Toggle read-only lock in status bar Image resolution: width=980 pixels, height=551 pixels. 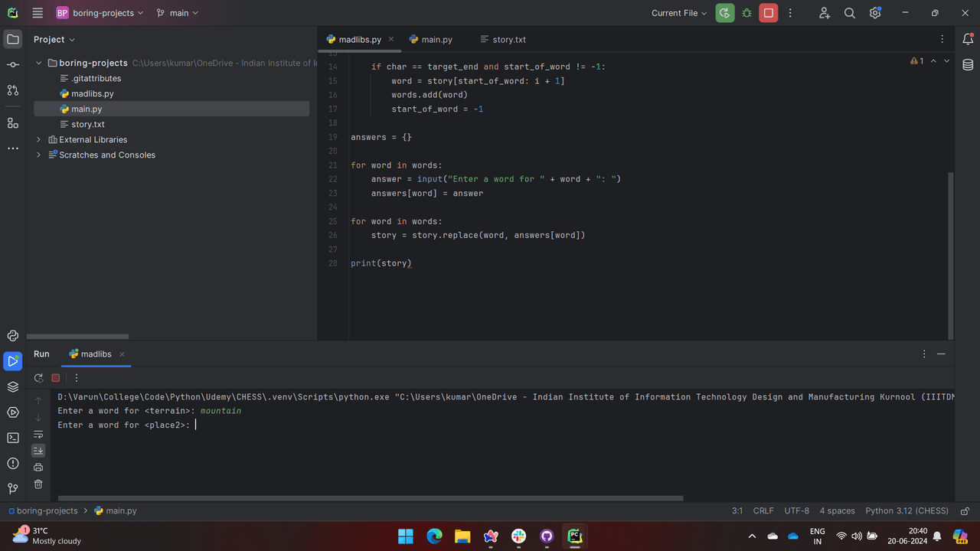[965, 510]
